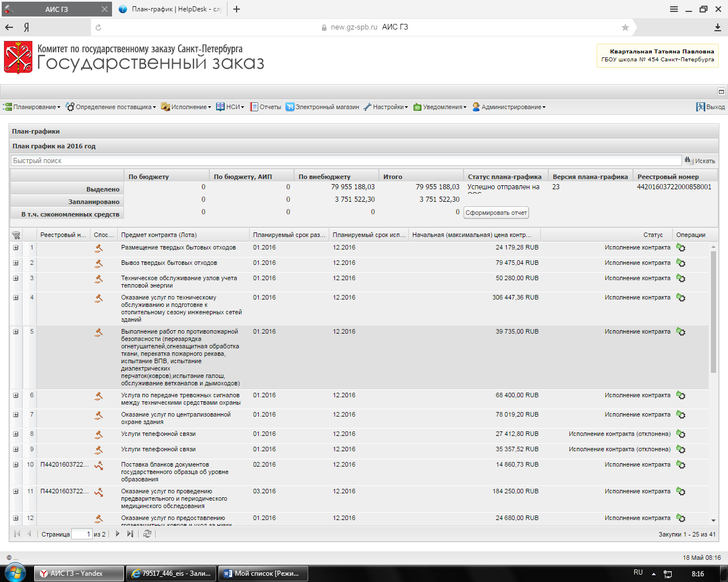
Task: Click the table filter icon in header
Action: pyautogui.click(x=16, y=235)
